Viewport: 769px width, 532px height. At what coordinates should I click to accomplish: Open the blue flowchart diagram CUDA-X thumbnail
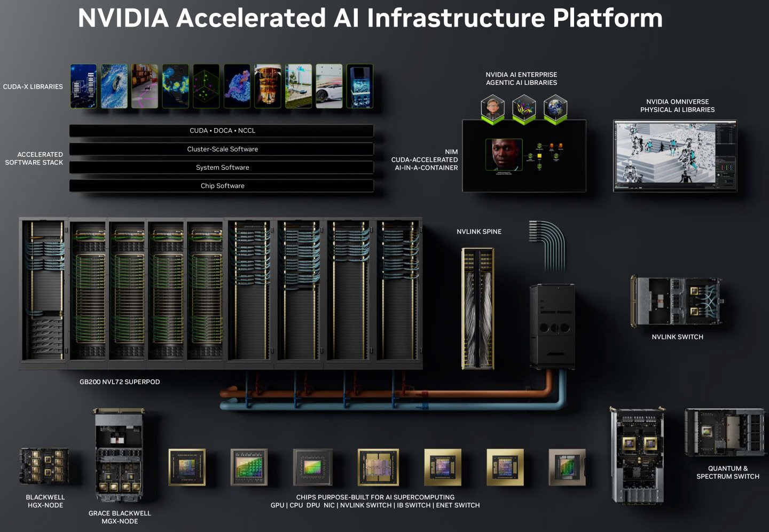pyautogui.click(x=83, y=86)
